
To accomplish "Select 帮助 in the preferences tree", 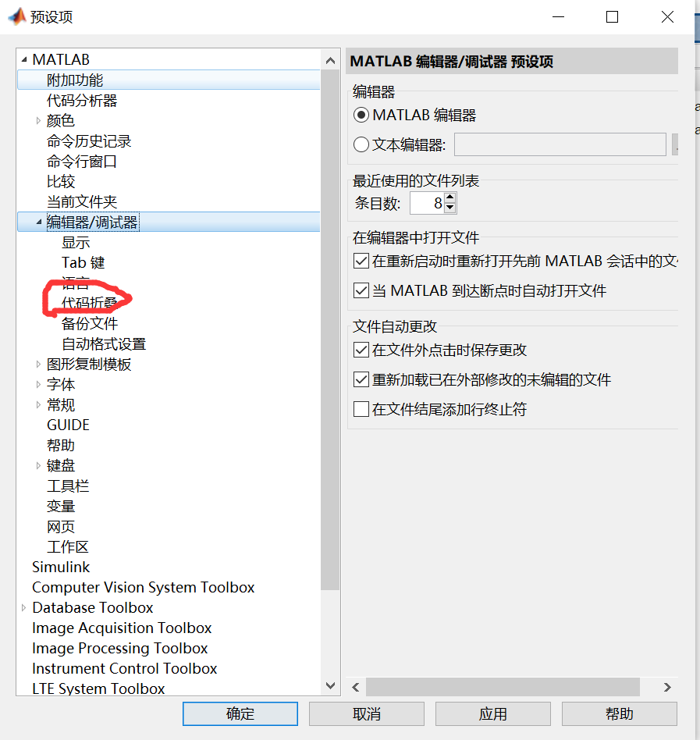I will (x=60, y=446).
